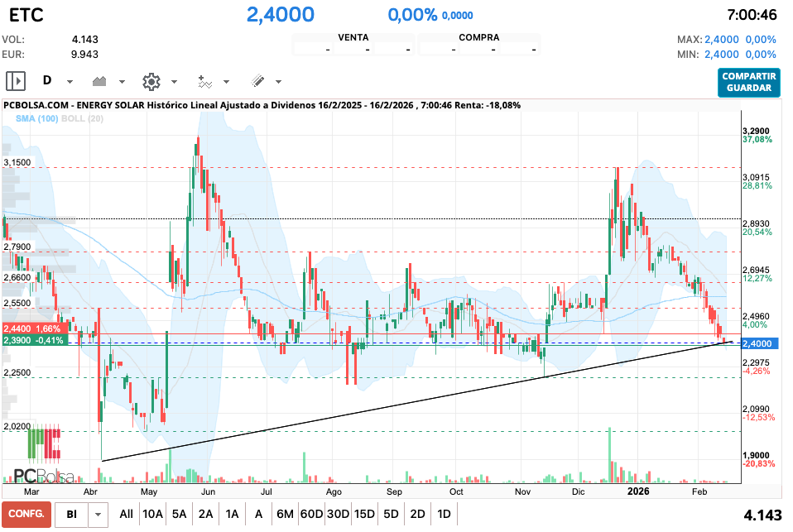Click the D periodicity button
This screenshot has width=793, height=532.
point(47,80)
